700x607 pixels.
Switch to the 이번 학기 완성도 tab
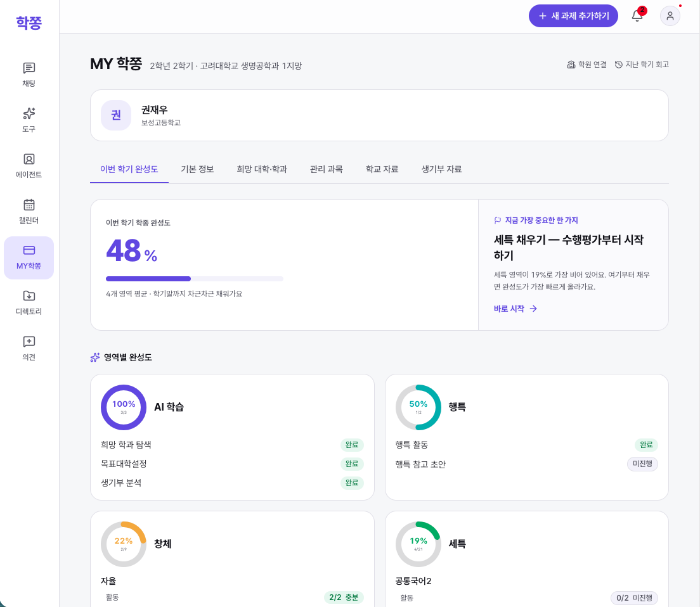[x=129, y=169]
